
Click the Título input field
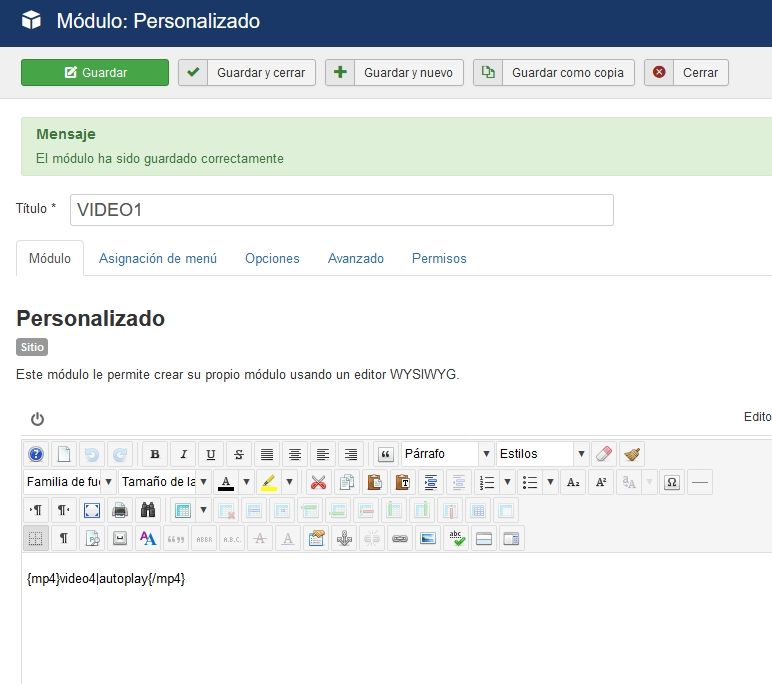[342, 210]
